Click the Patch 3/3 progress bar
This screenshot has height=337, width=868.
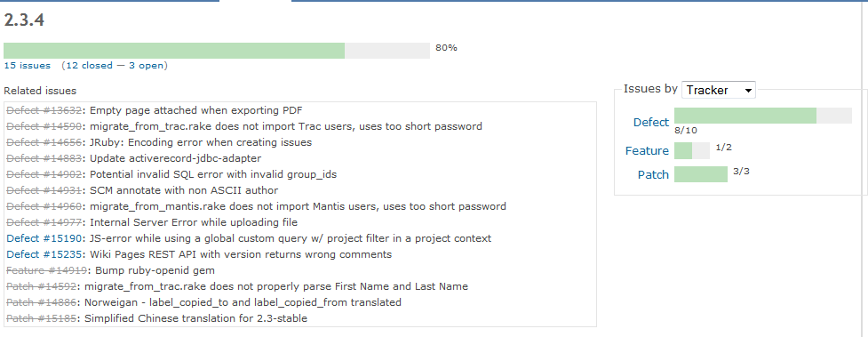click(x=701, y=174)
